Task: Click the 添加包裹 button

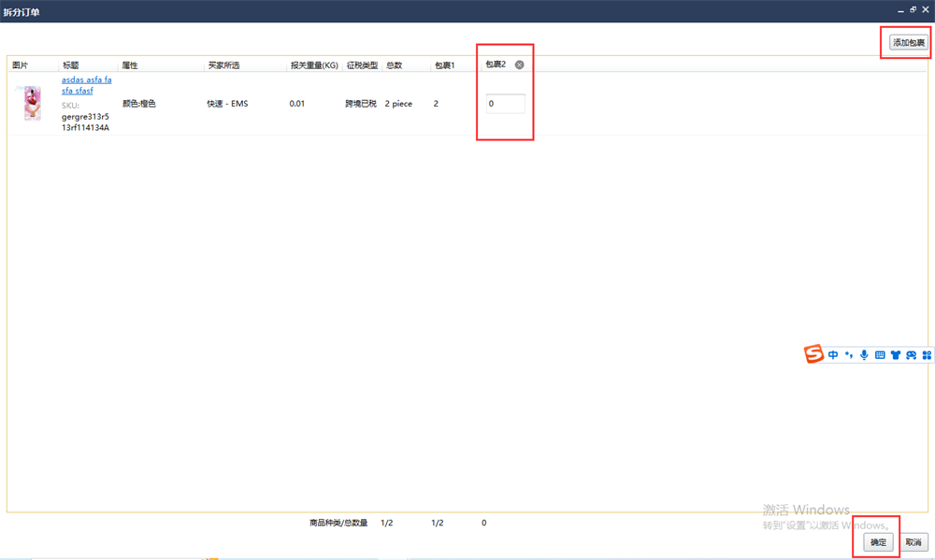Action: tap(909, 42)
